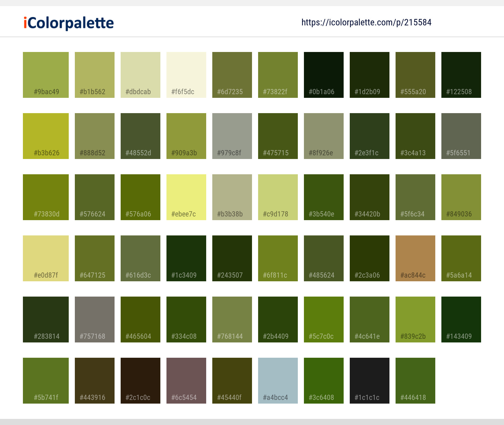Choose the #5a6a14 swatch

[x=461, y=258]
